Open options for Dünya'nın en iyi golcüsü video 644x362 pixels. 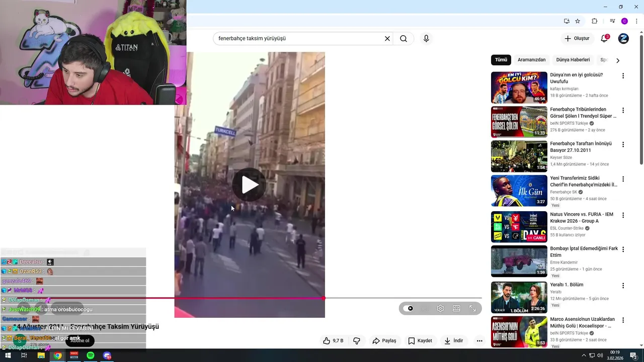point(623,76)
